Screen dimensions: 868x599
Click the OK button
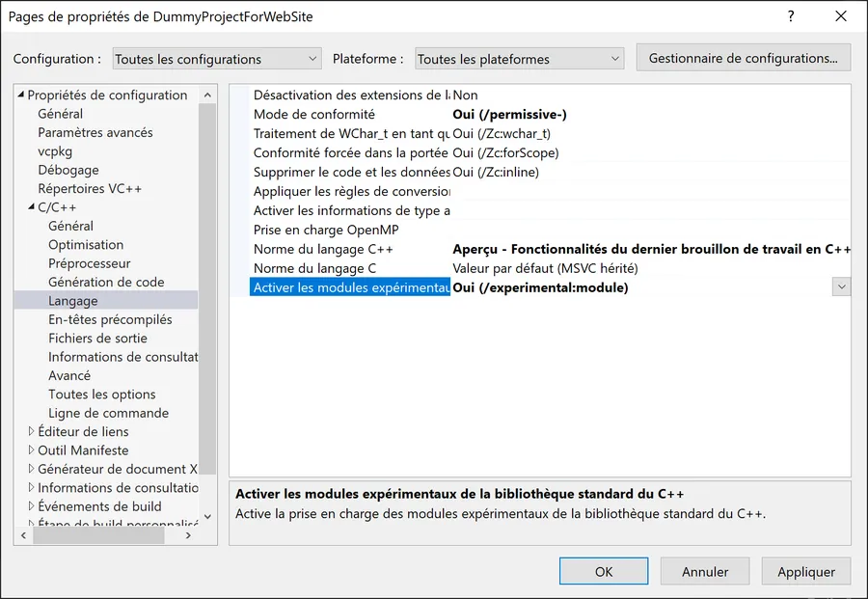604,571
